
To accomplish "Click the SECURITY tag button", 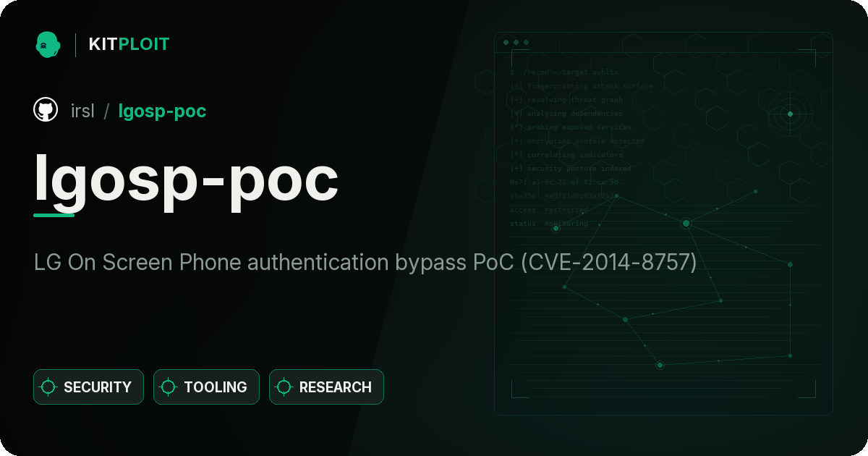I will click(x=88, y=387).
